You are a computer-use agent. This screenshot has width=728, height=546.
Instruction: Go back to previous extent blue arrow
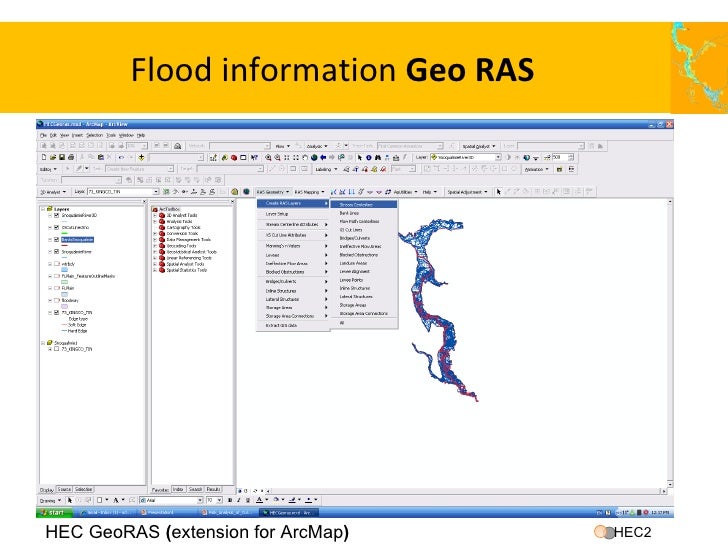pos(323,157)
